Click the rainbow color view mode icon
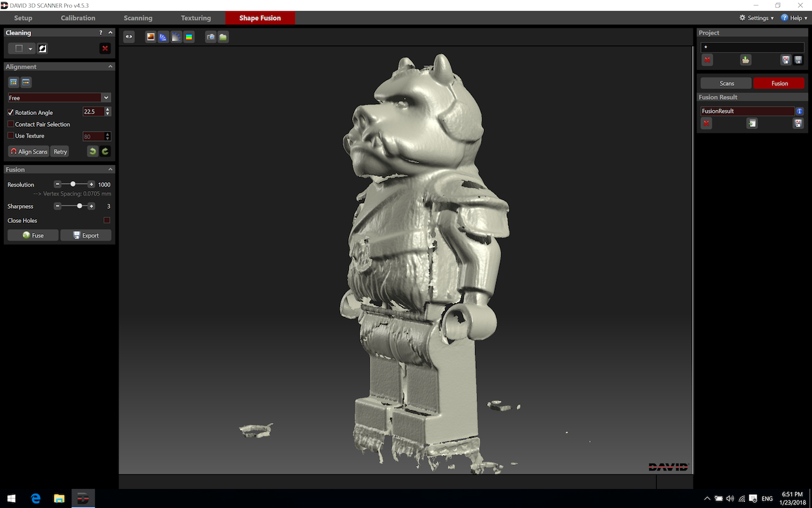The height and width of the screenshot is (508, 812). tap(189, 37)
